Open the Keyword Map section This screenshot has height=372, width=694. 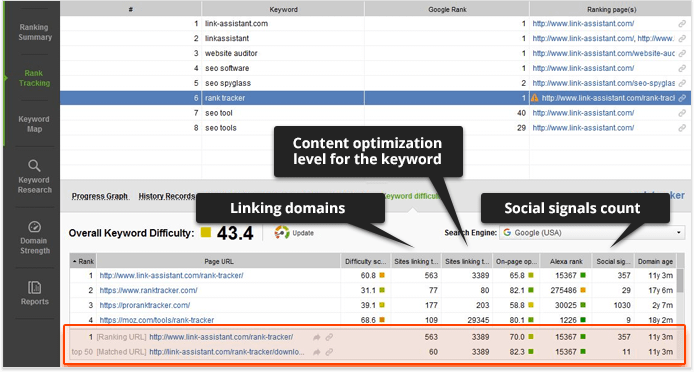tap(34, 124)
